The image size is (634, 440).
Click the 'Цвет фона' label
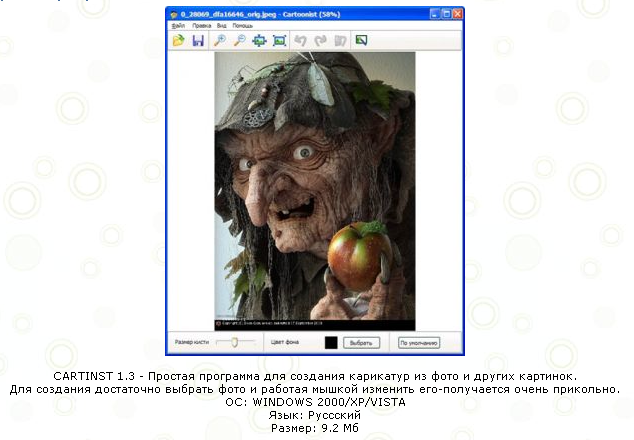click(285, 342)
